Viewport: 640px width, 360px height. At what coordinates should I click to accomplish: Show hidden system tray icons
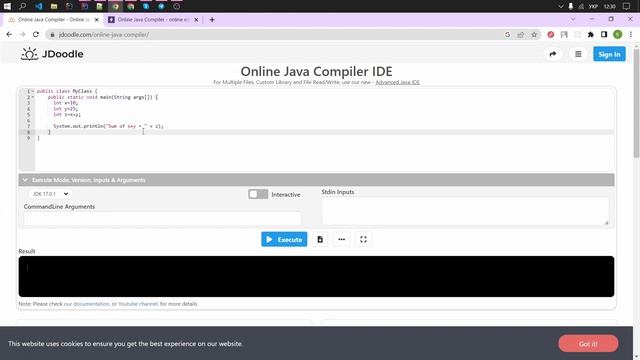(560, 6)
